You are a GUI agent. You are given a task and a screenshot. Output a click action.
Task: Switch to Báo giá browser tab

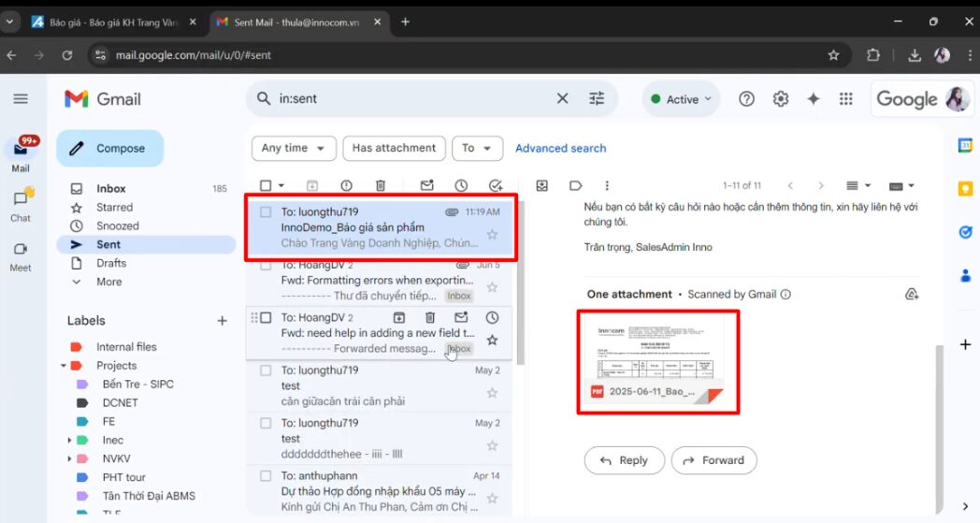point(114,22)
